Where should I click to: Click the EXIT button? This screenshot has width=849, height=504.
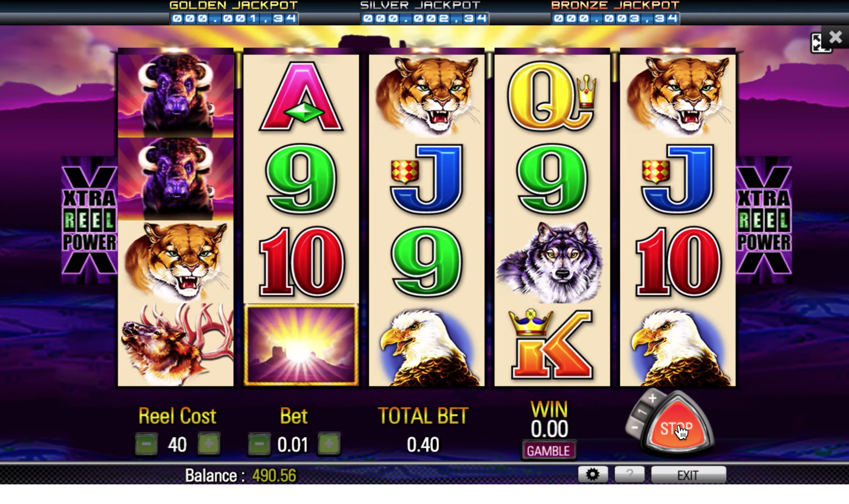click(x=688, y=475)
